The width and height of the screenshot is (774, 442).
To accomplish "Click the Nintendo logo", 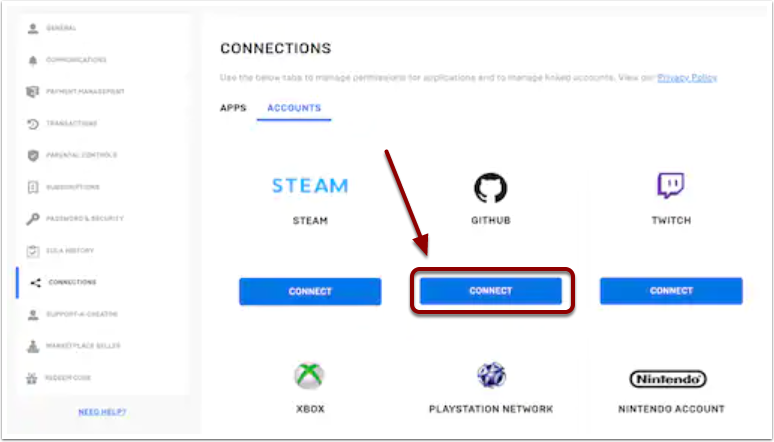I will pos(668,379).
